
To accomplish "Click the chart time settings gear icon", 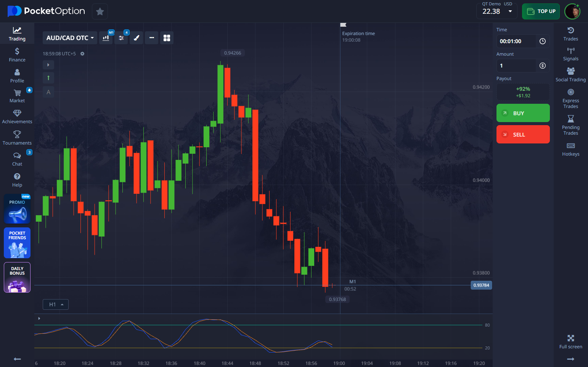I will (82, 54).
